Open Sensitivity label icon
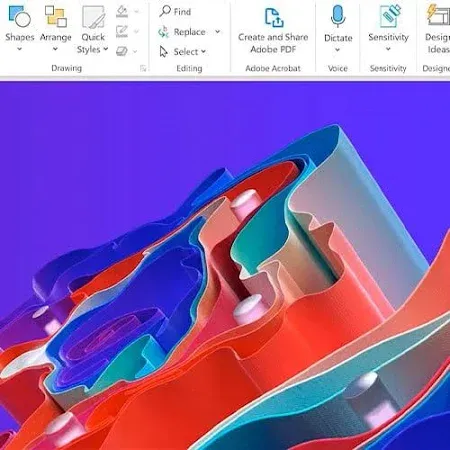This screenshot has width=450, height=450. [389, 16]
